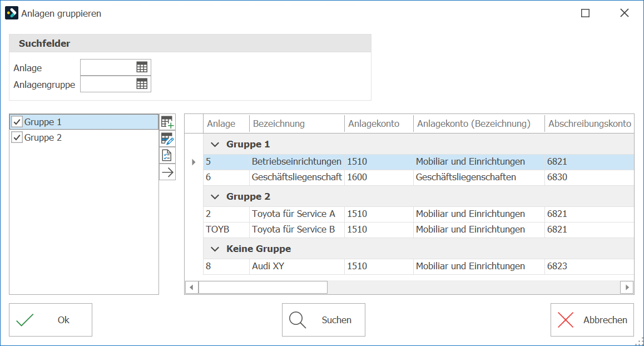Image resolution: width=644 pixels, height=346 pixels.
Task: Uncheck the Gruppe 1 checkbox
Action: pos(17,122)
